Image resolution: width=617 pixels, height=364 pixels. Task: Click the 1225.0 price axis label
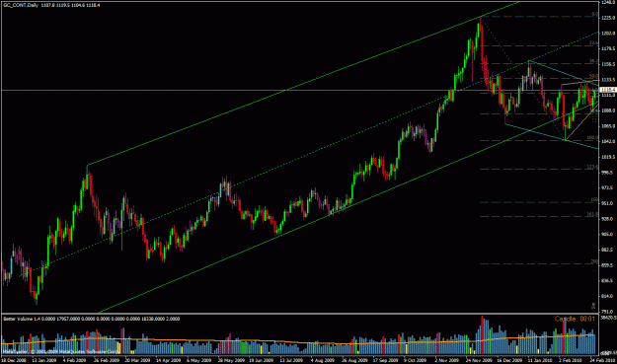608,18
